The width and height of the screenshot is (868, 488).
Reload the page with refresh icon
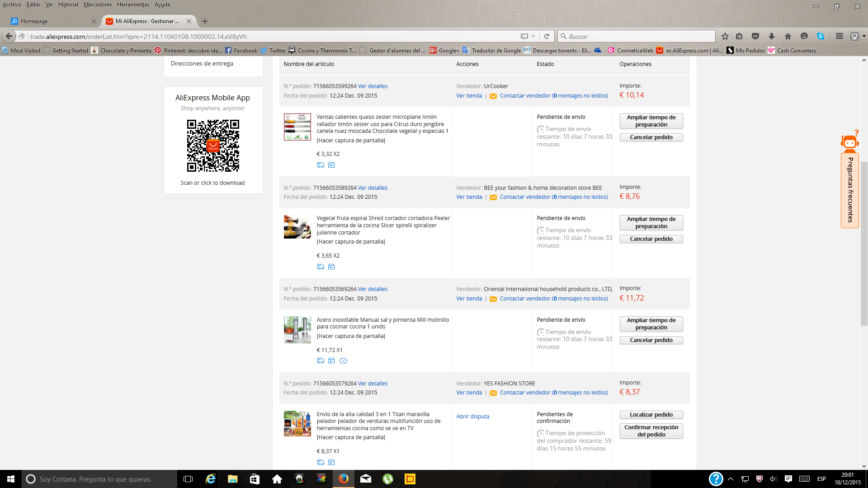[547, 36]
